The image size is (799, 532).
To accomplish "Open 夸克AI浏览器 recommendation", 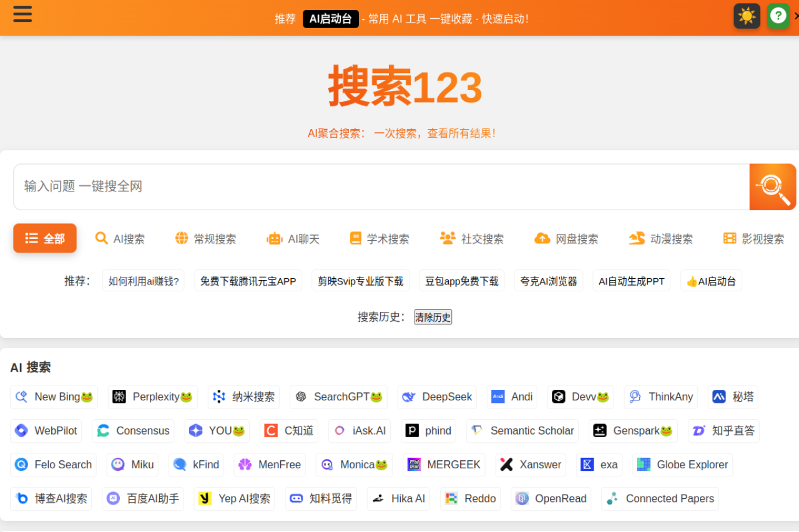I will [x=549, y=281].
